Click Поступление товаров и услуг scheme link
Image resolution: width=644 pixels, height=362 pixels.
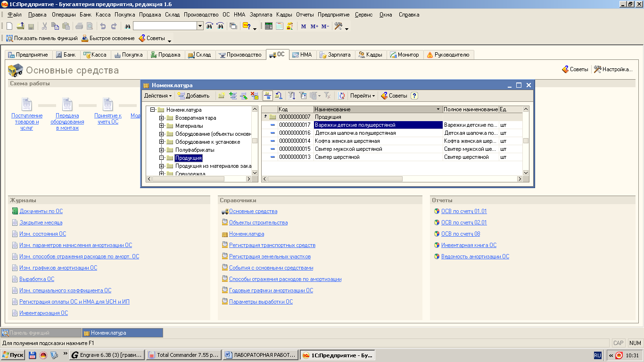tap(27, 122)
